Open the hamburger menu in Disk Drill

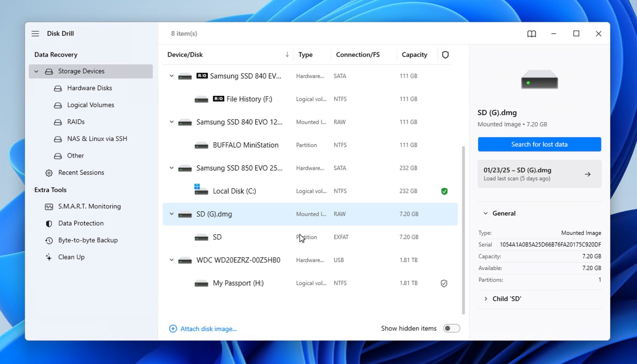pos(35,33)
